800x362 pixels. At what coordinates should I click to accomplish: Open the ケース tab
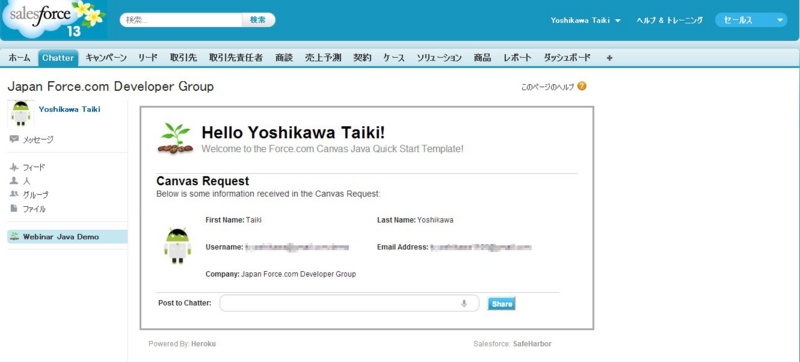click(394, 58)
